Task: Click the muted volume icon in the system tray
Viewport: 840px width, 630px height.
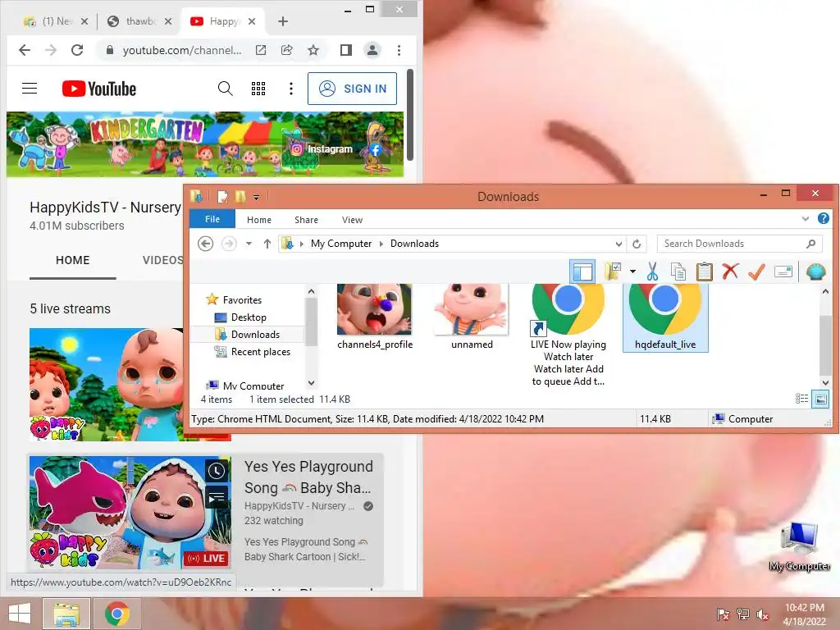Action: (x=762, y=614)
